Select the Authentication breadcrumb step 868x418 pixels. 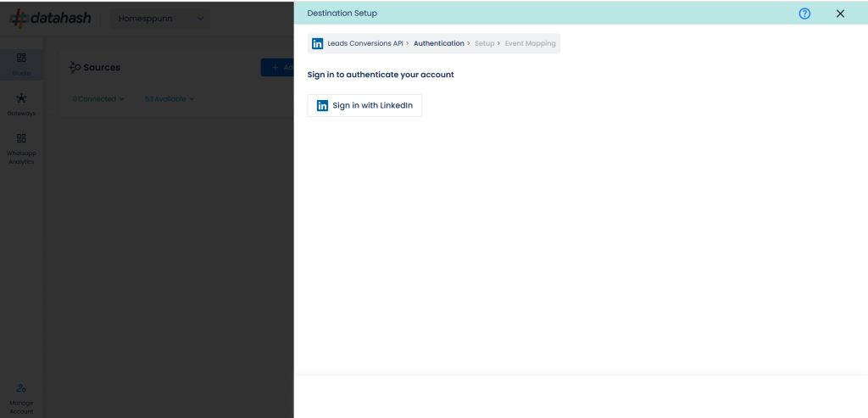(x=438, y=44)
